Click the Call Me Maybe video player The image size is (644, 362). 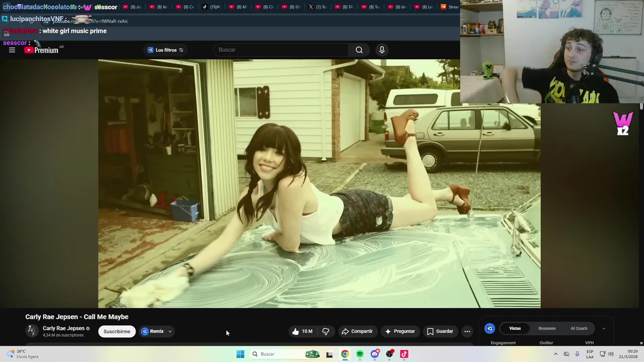tap(319, 184)
